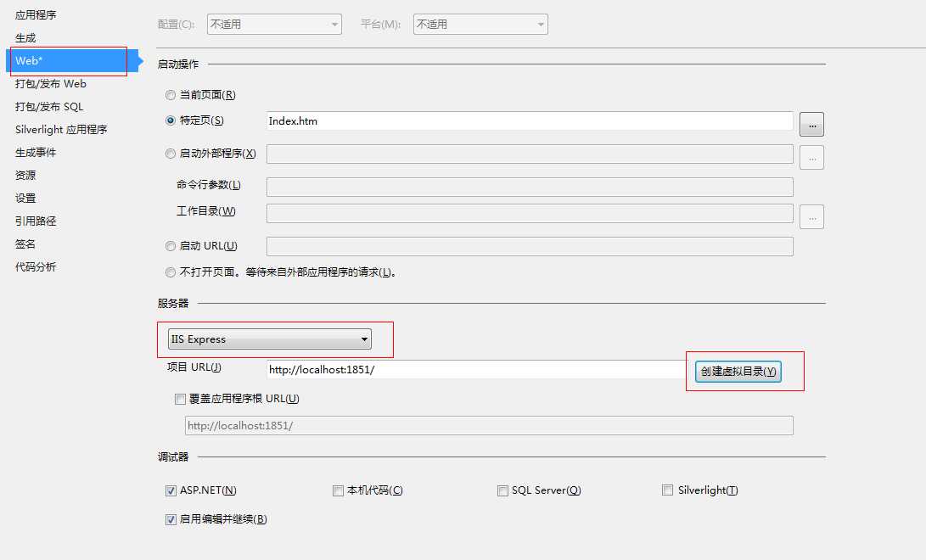This screenshot has height=560, width=926.
Task: Click the 工作目录 input field
Action: (x=530, y=213)
